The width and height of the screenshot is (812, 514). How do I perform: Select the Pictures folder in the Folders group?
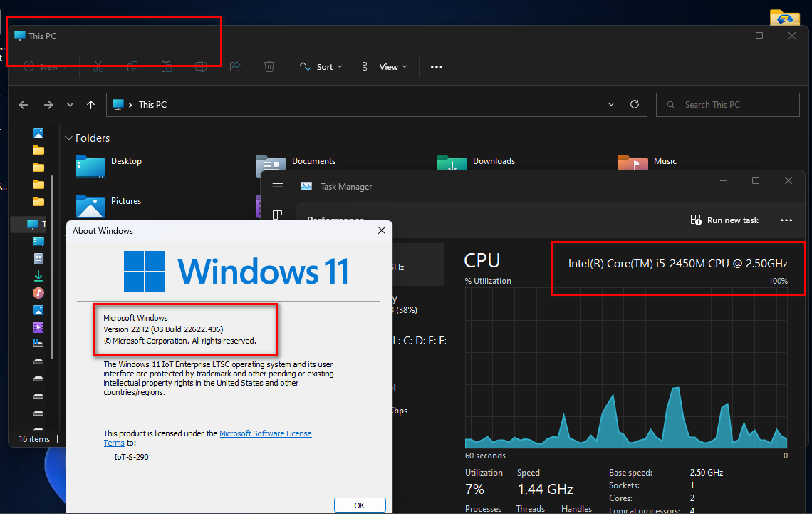108,206
